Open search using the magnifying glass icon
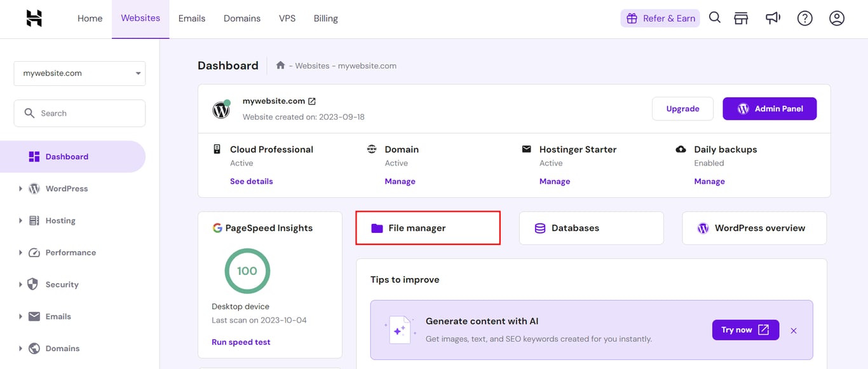Screen dimensions: 868x369 [714, 18]
